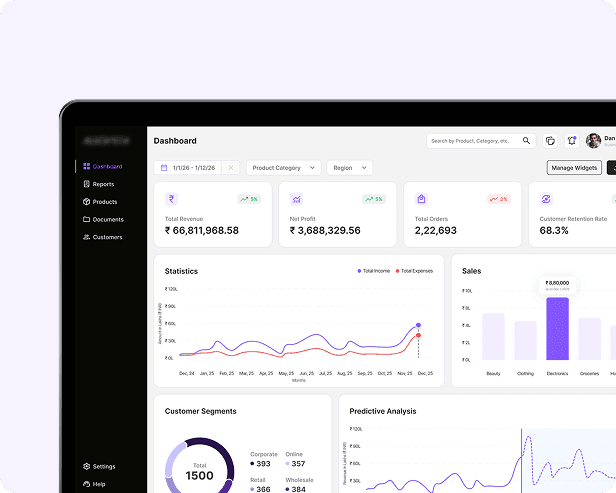Click the calendar icon in date range
The image size is (616, 493).
[x=164, y=168]
